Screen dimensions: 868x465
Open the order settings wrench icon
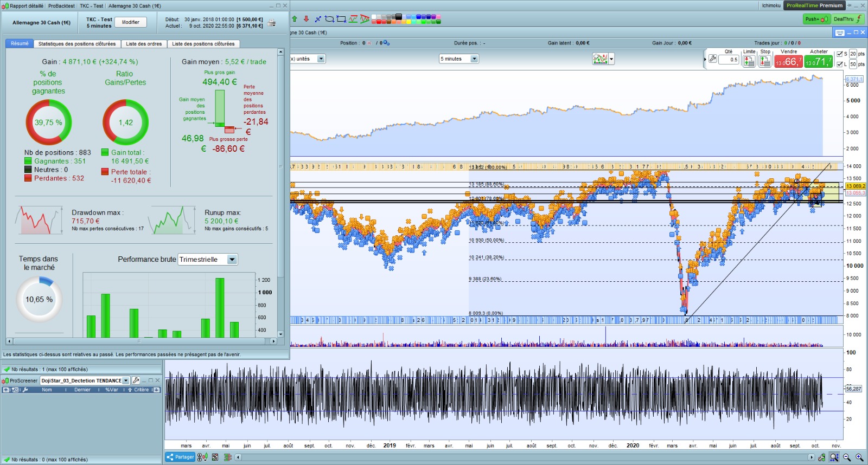[713, 59]
